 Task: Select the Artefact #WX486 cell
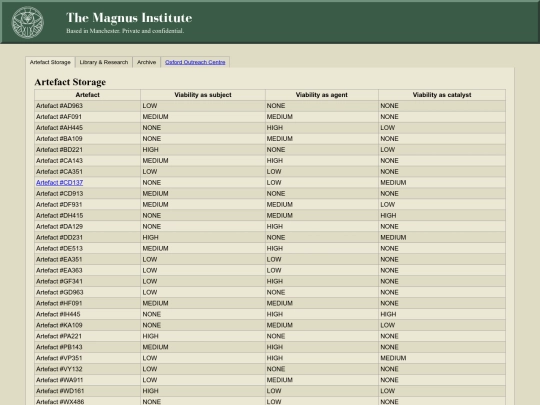pos(87,402)
